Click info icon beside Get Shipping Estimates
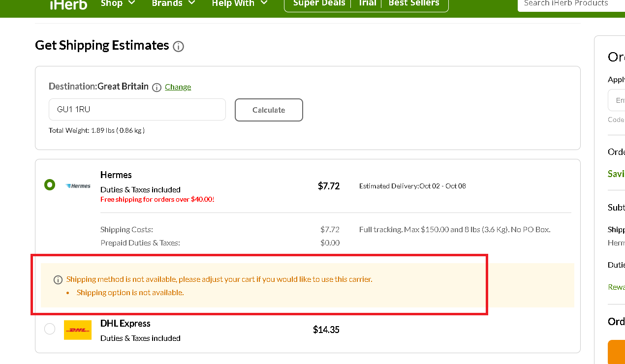The width and height of the screenshot is (625, 364). click(179, 47)
